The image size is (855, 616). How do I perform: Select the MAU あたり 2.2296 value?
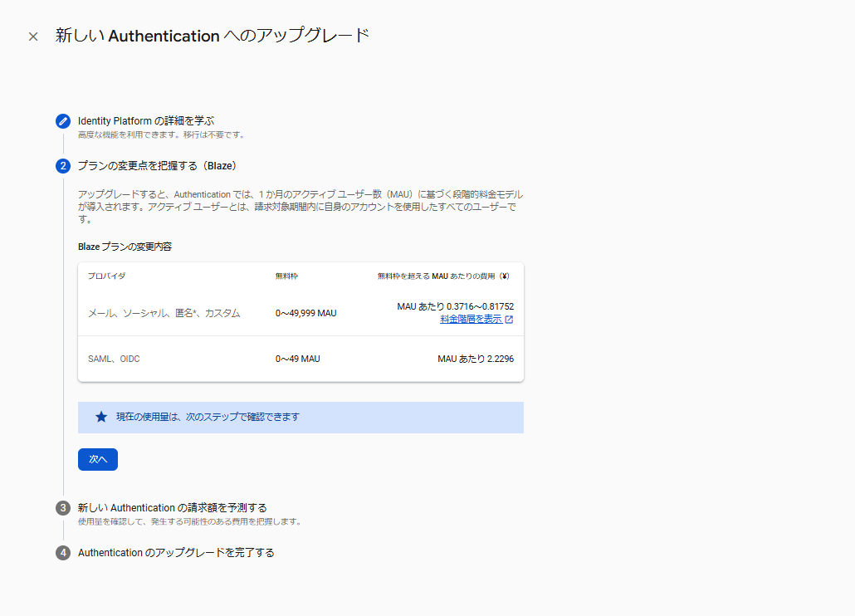click(476, 359)
